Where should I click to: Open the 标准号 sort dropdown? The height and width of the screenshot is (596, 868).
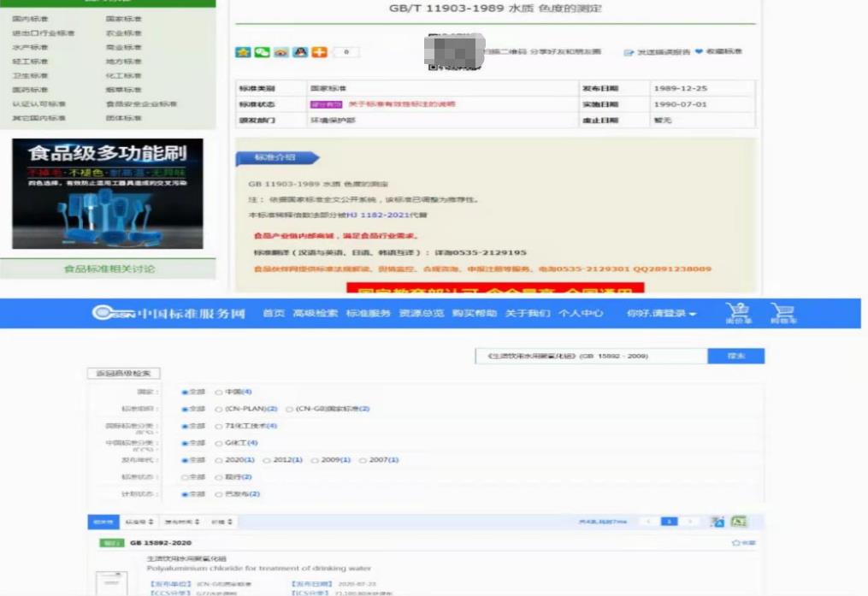pos(139,522)
